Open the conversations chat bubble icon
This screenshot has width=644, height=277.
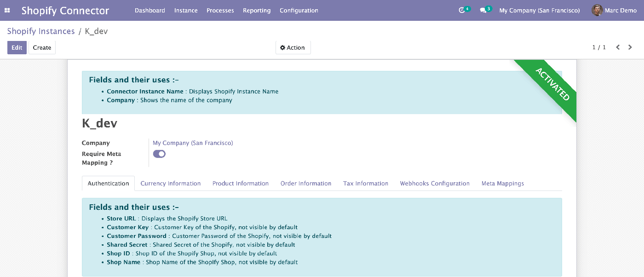pos(483,10)
